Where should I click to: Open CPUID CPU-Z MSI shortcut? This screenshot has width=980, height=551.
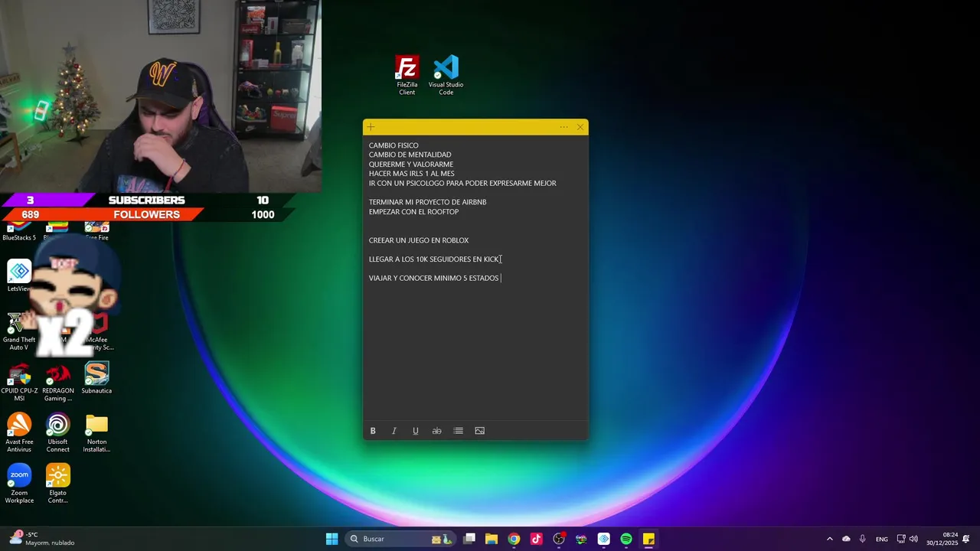click(x=19, y=382)
